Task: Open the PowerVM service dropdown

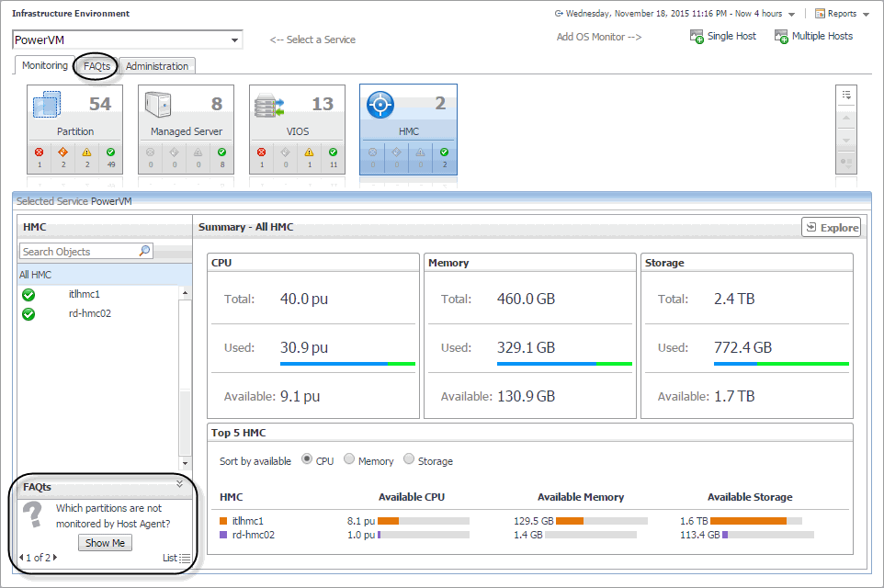Action: (x=235, y=40)
